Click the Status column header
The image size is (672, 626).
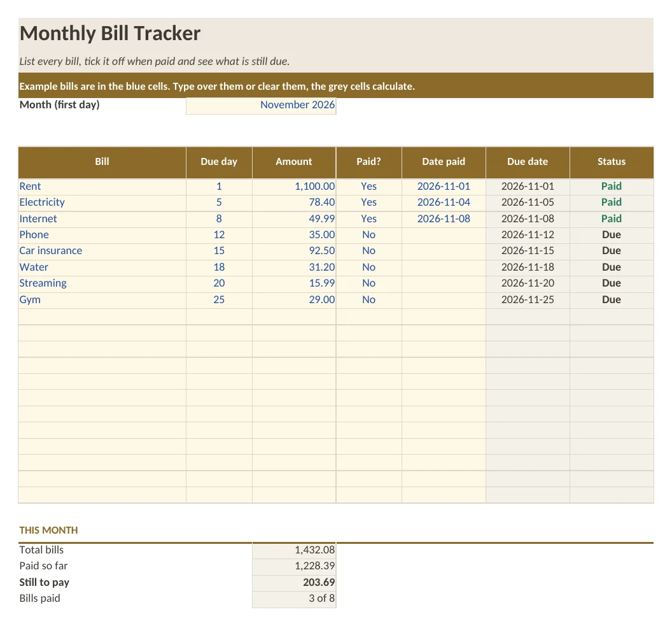[612, 162]
